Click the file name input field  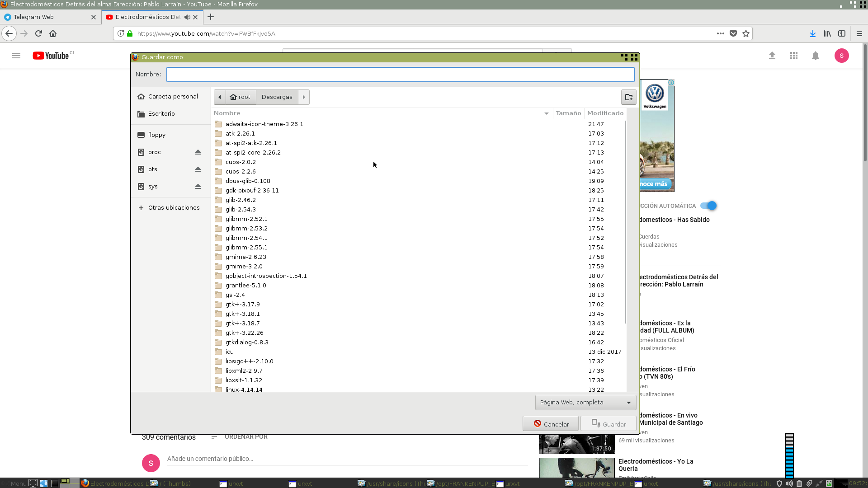click(400, 75)
